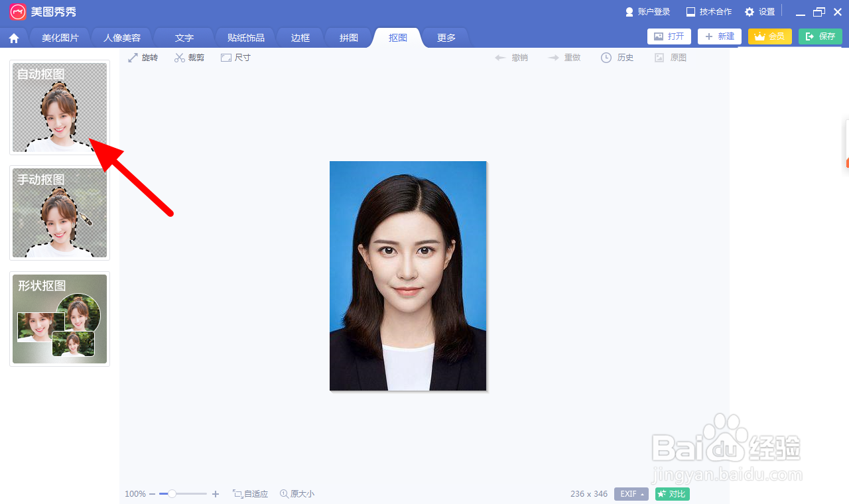Viewport: 849px width, 504px height.
Task: Choose the 自动抠图 auto cutout card
Action: pos(60,107)
